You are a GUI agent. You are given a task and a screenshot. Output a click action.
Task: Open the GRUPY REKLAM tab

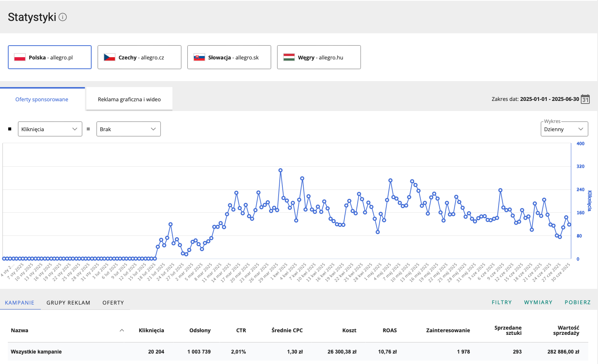[68, 303]
